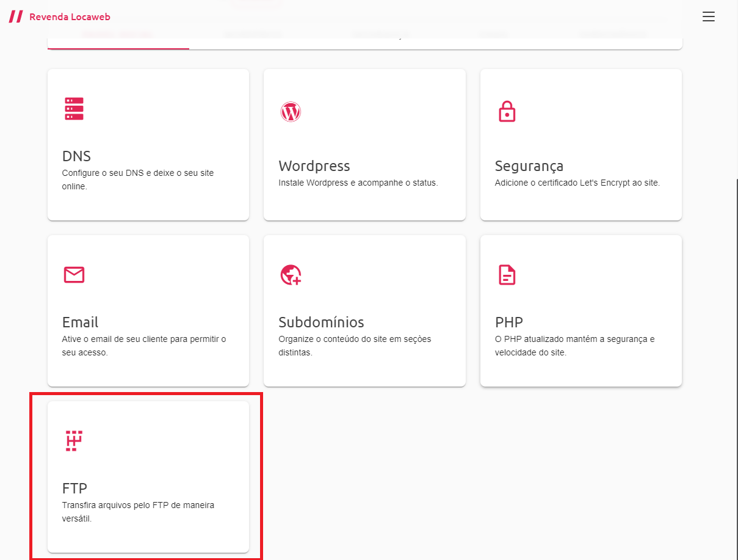Click 'Transfira arquivos pelo FTP' description
The height and width of the screenshot is (560, 738).
pos(139,512)
